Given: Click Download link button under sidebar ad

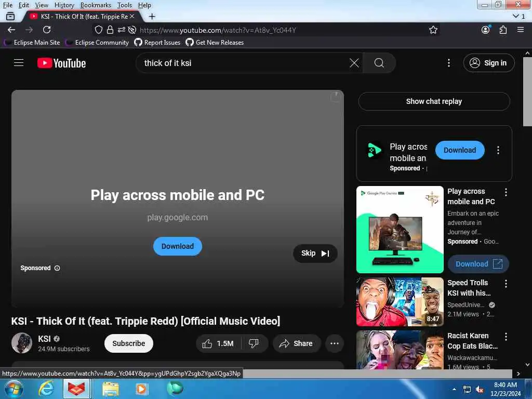Looking at the screenshot, I should tap(478, 264).
